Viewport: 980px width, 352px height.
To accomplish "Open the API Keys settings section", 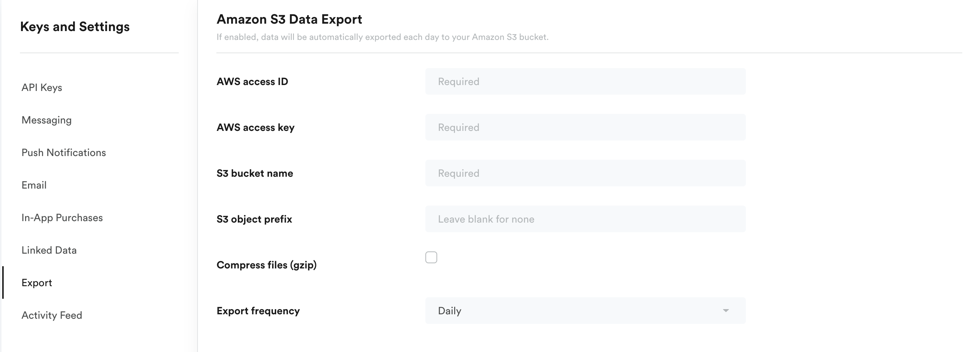I will (x=42, y=88).
